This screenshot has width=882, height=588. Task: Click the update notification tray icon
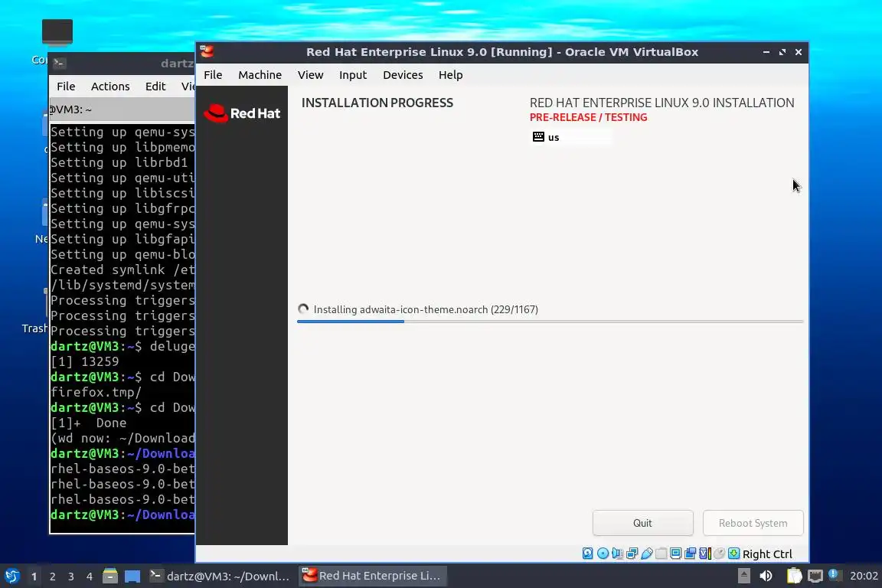click(x=835, y=575)
